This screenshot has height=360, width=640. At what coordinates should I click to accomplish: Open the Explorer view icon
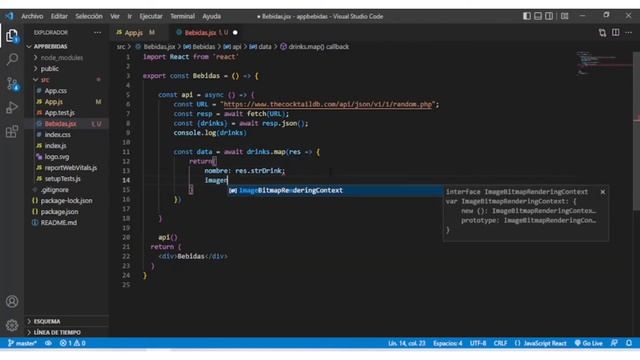click(12, 36)
